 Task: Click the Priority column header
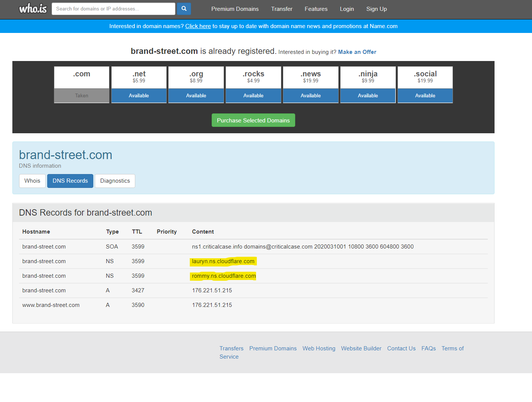(x=167, y=232)
